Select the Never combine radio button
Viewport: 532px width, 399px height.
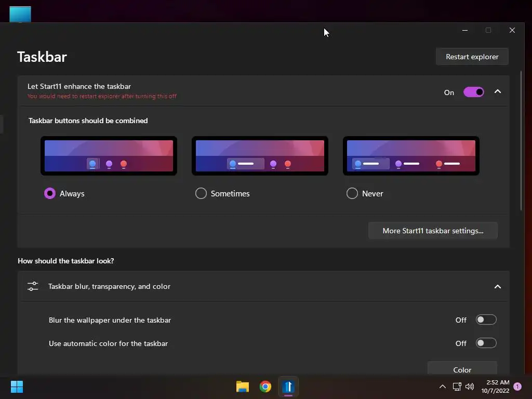[352, 193]
